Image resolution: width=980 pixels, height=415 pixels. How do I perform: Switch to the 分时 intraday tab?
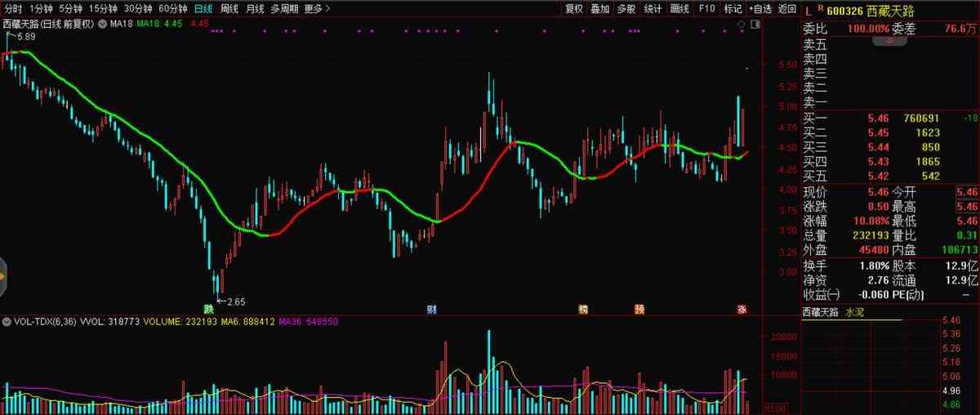point(13,9)
